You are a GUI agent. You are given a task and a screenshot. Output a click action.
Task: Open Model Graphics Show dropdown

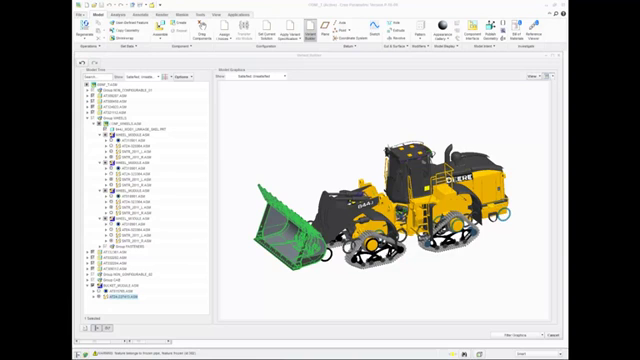(261, 76)
